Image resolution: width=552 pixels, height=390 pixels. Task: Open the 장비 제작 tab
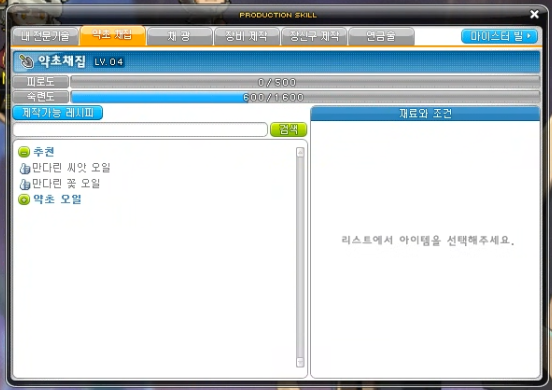[246, 36]
